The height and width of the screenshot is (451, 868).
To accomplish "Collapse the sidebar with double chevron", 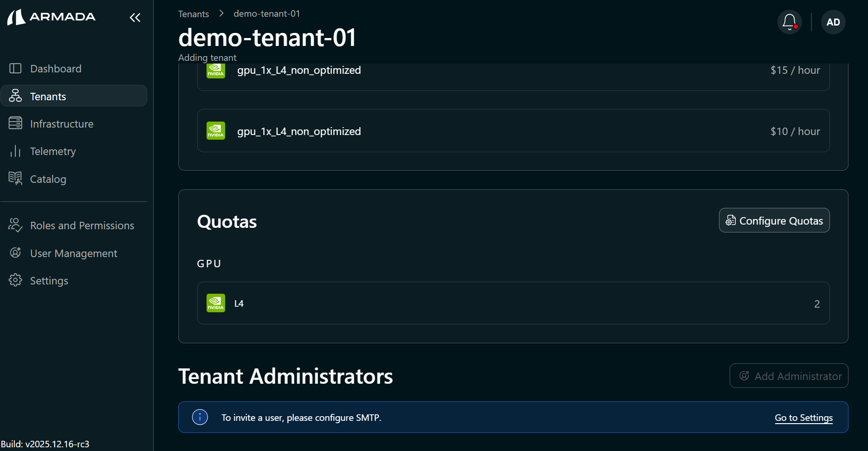I will tap(135, 18).
